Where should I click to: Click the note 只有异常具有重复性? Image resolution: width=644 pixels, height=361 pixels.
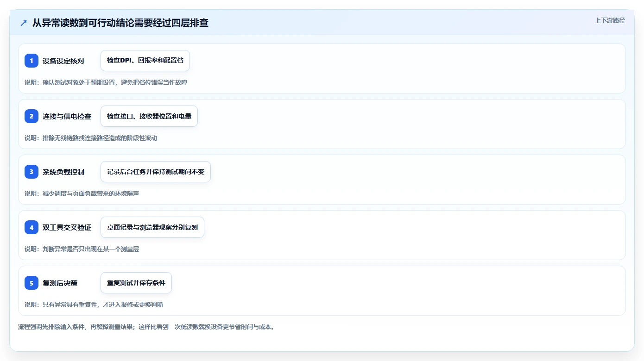69,305
